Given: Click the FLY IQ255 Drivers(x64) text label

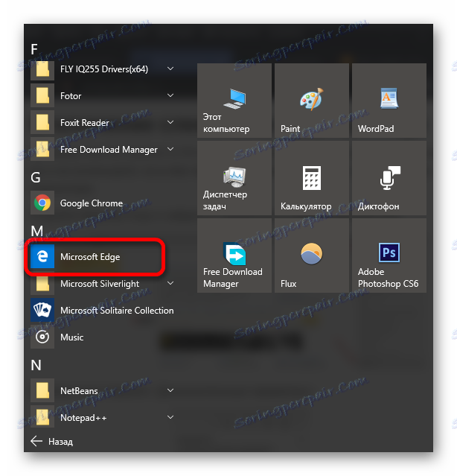Looking at the screenshot, I should pos(104,69).
